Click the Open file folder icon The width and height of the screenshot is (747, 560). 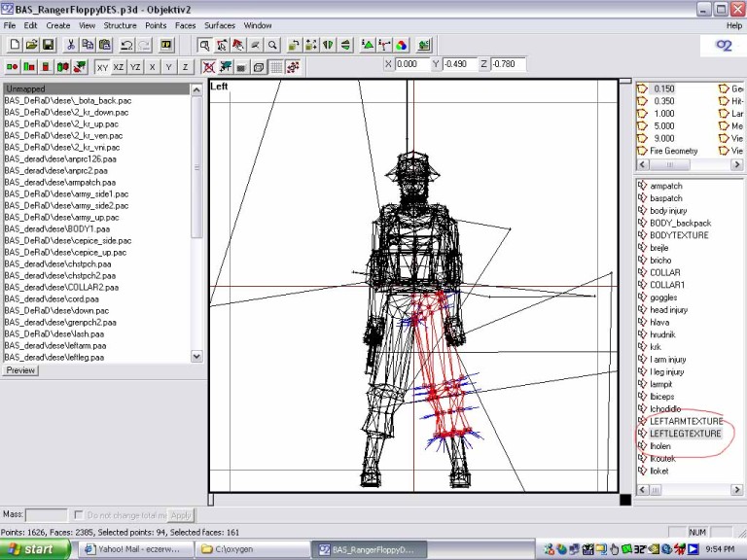[31, 45]
